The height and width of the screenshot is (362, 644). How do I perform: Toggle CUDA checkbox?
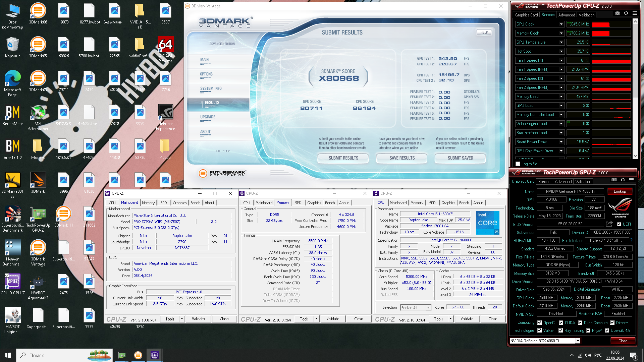click(561, 323)
